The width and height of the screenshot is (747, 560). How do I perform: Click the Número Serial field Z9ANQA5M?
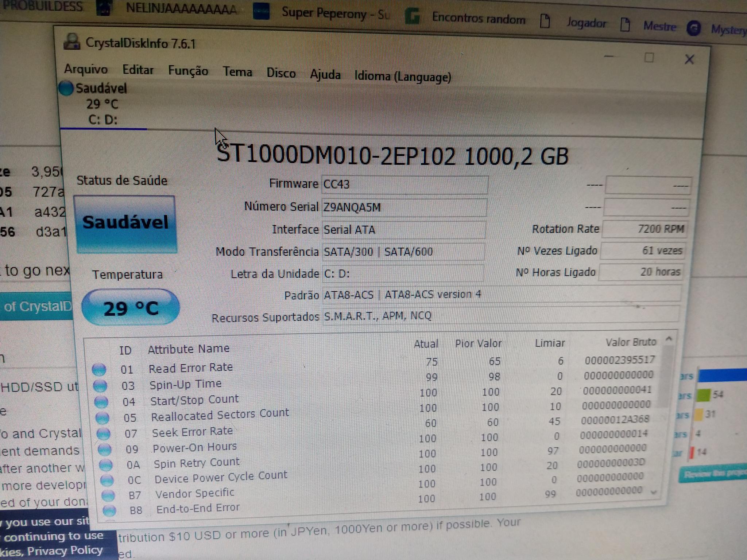coord(405,207)
